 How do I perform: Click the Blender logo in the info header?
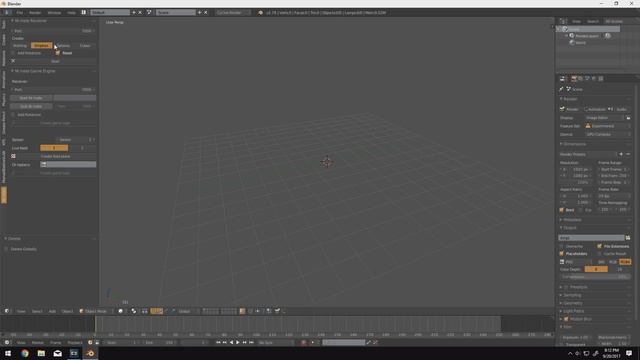point(260,13)
